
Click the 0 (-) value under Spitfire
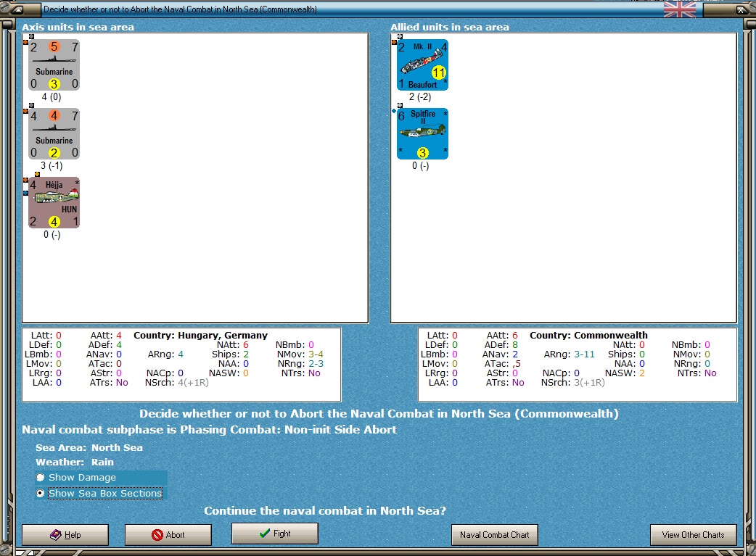point(420,166)
